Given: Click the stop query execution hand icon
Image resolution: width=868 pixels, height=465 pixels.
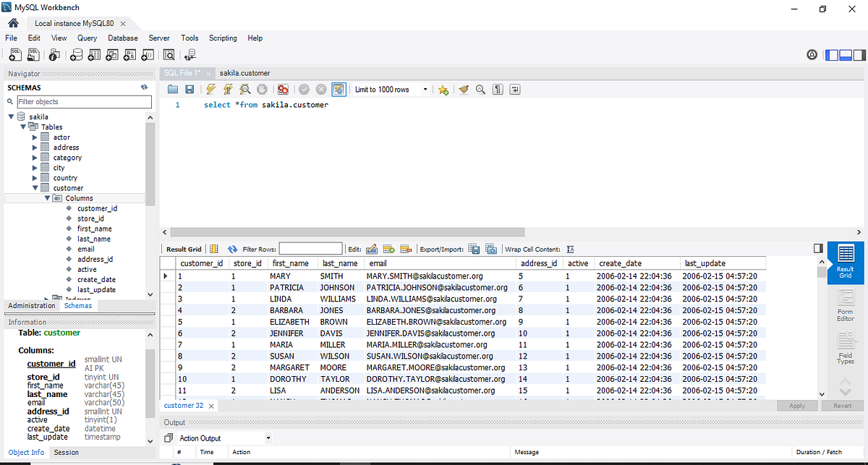Looking at the screenshot, I should coord(263,90).
